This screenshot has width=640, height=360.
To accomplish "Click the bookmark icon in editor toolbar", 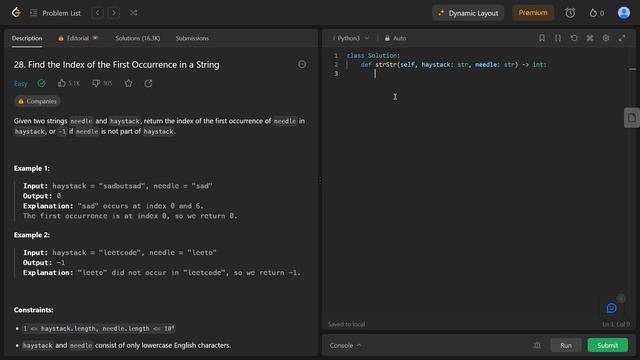I will pos(542,38).
